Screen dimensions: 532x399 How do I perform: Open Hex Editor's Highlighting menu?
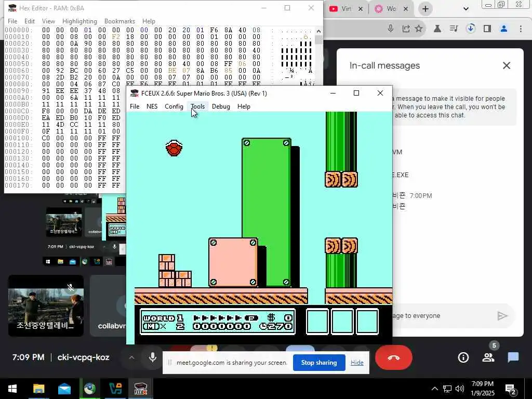tap(79, 21)
